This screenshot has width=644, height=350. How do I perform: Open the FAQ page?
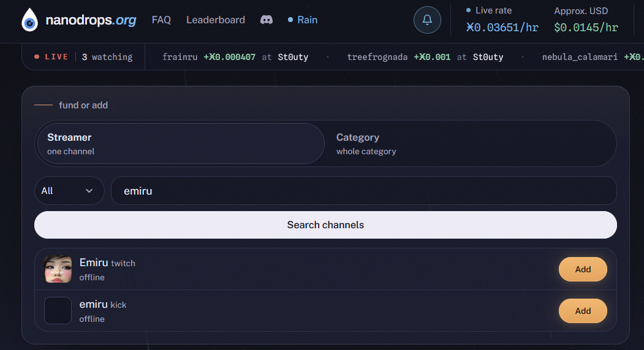pos(161,20)
